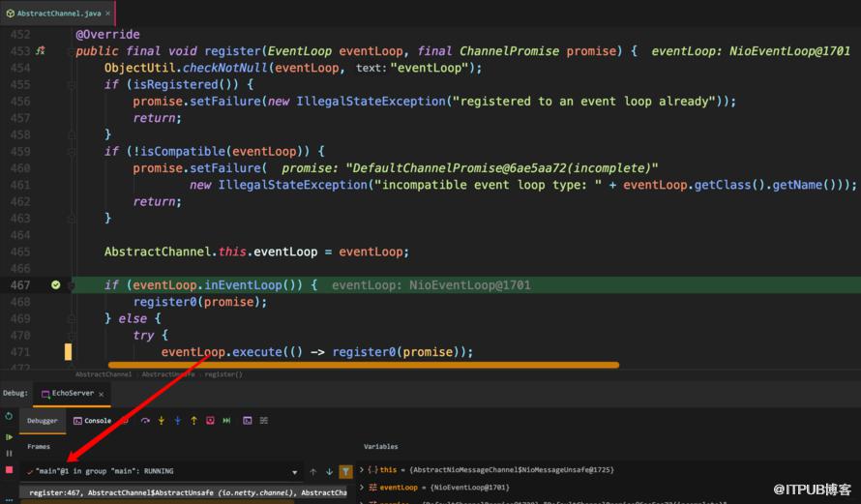Move to next frame with down arrow
Viewport: 861px width, 504px height.
pos(329,472)
